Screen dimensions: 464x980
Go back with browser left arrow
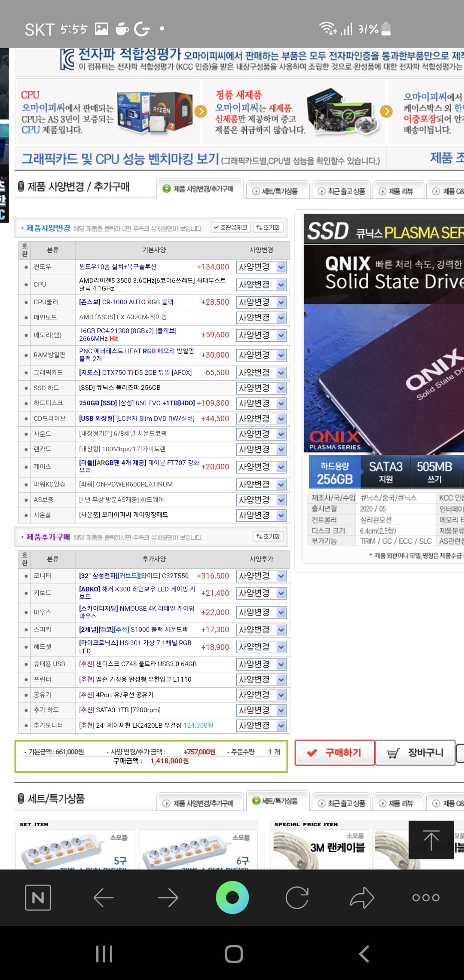tap(104, 897)
